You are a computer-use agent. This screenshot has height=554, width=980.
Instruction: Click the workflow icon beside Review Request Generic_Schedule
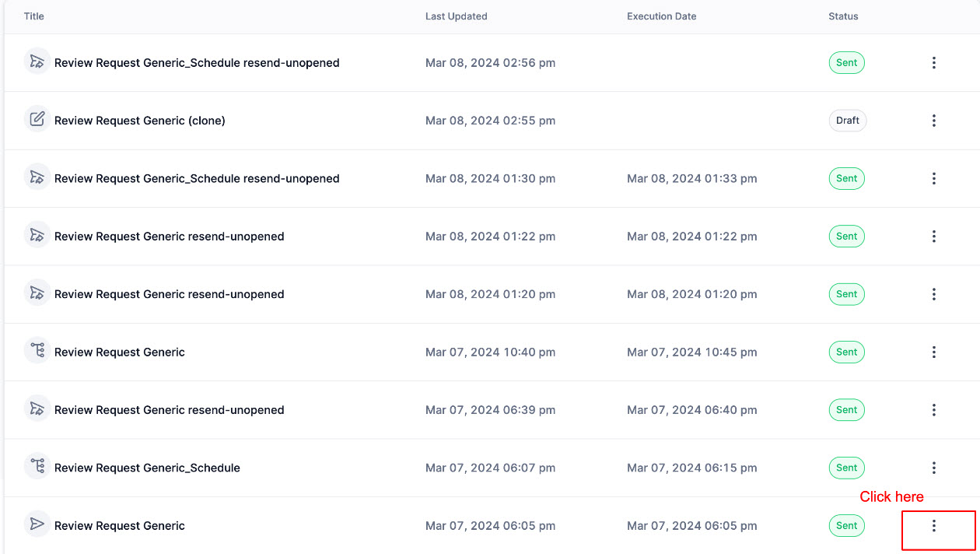pos(37,467)
